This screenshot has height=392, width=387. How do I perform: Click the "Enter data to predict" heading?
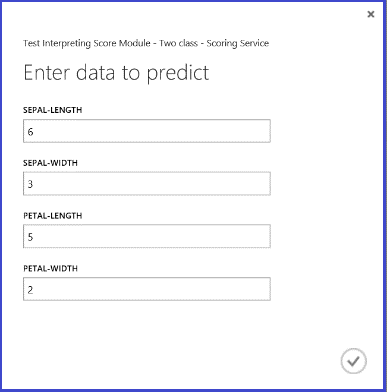[116, 73]
